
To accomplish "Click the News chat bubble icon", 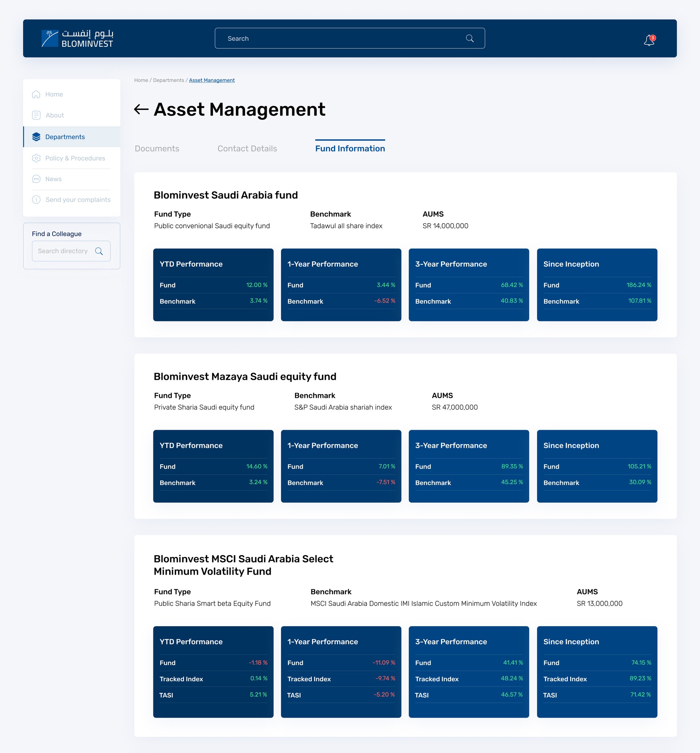I will pos(36,179).
